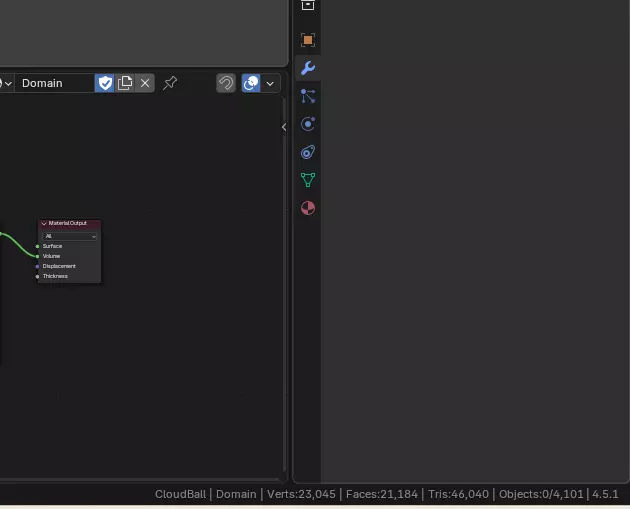Click 'CloudBall' in the status bar
Screen dimensions: 630x509
coord(180,494)
